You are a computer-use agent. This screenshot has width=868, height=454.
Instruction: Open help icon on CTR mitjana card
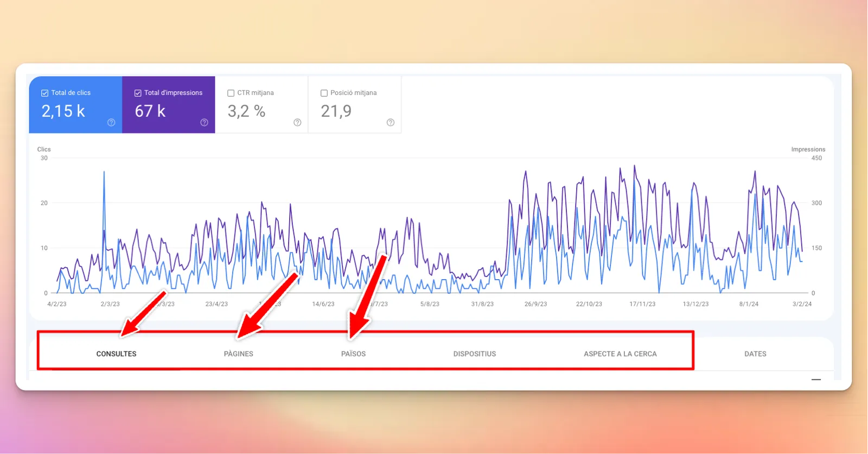tap(297, 123)
